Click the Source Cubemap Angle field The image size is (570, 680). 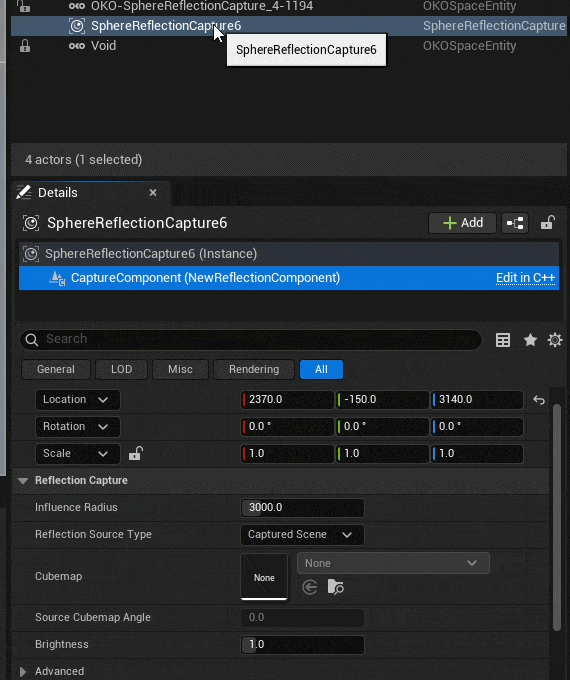tap(302, 618)
